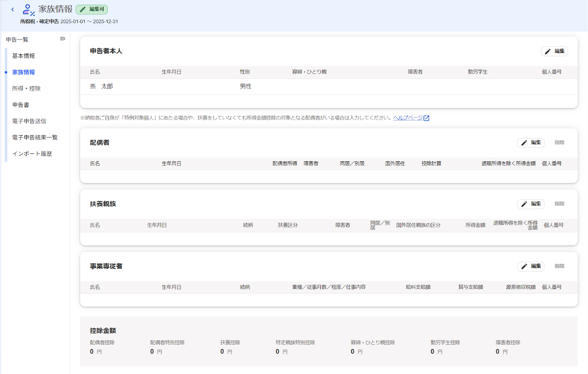588x374 pixels.
Task: Go back using the left chevron arrow
Action: [x=12, y=10]
